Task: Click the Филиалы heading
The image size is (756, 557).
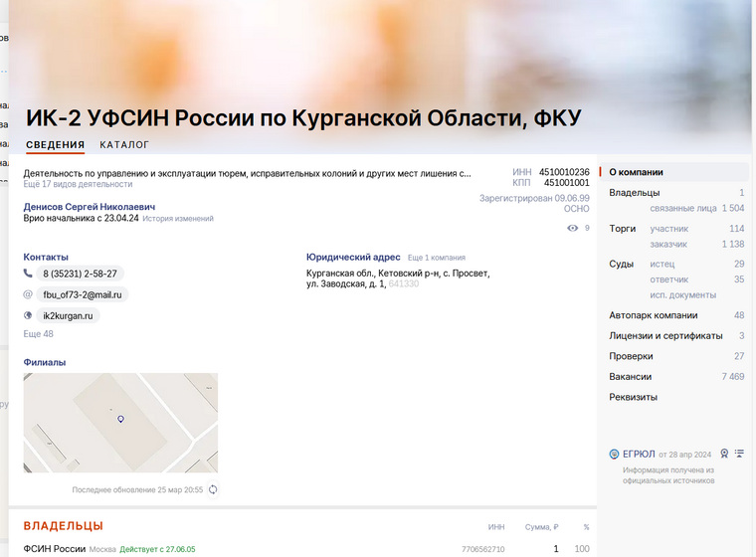Action: tap(45, 362)
